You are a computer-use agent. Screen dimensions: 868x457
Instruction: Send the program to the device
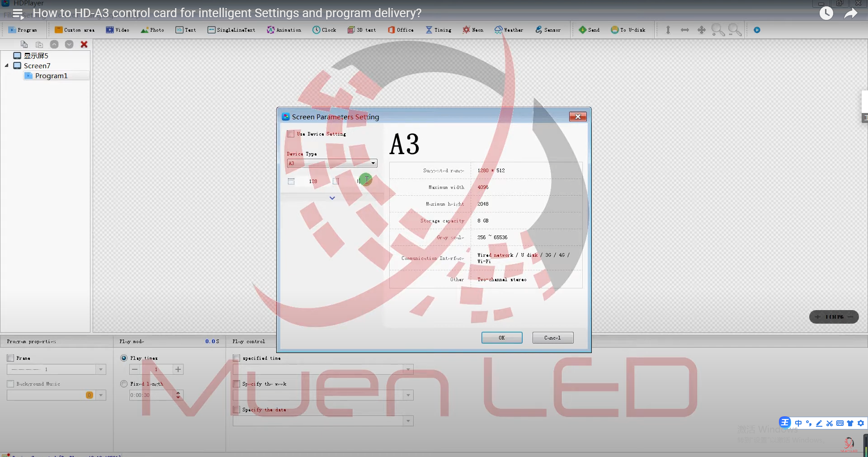coord(589,30)
